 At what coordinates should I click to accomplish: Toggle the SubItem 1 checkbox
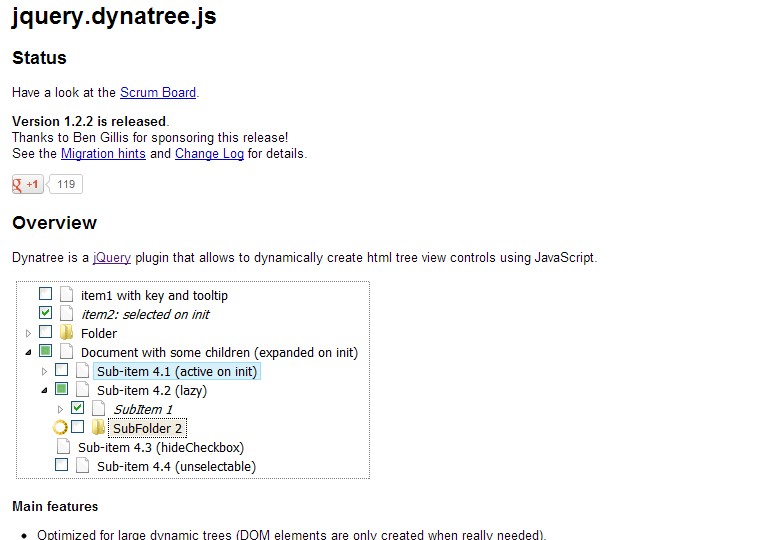[x=77, y=409]
